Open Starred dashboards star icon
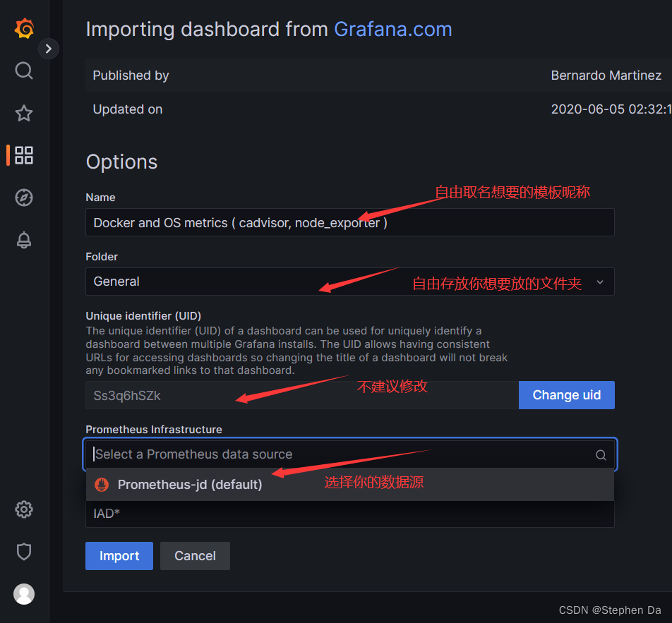672x623 pixels. pyautogui.click(x=24, y=113)
